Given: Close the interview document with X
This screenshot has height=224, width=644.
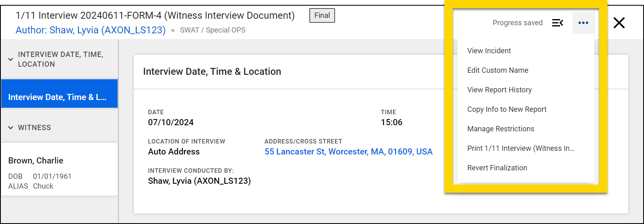Looking at the screenshot, I should [x=619, y=23].
